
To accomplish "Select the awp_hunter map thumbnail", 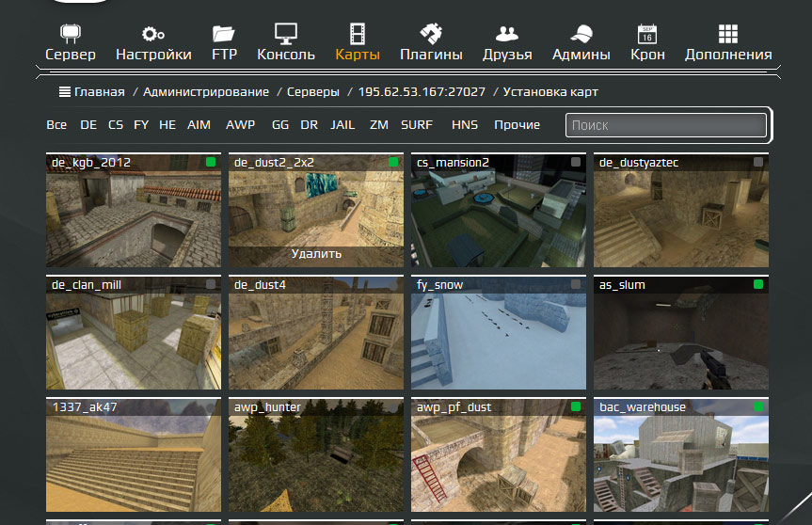I will [x=316, y=454].
